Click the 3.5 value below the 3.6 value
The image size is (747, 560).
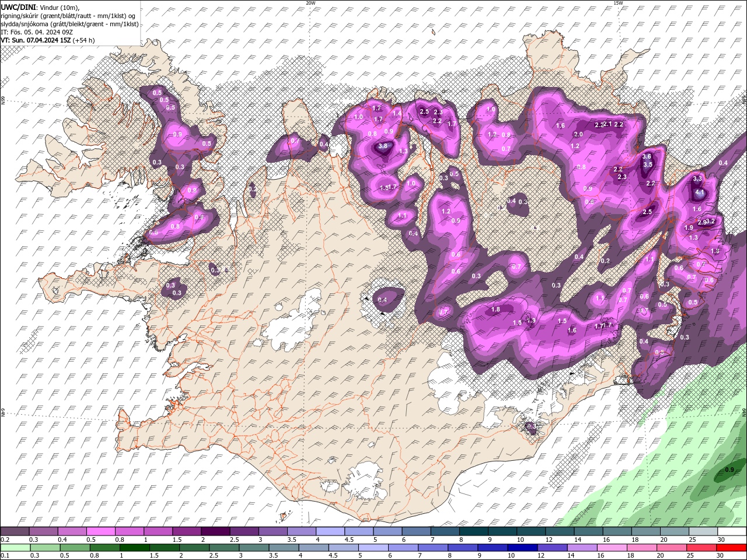647,164
